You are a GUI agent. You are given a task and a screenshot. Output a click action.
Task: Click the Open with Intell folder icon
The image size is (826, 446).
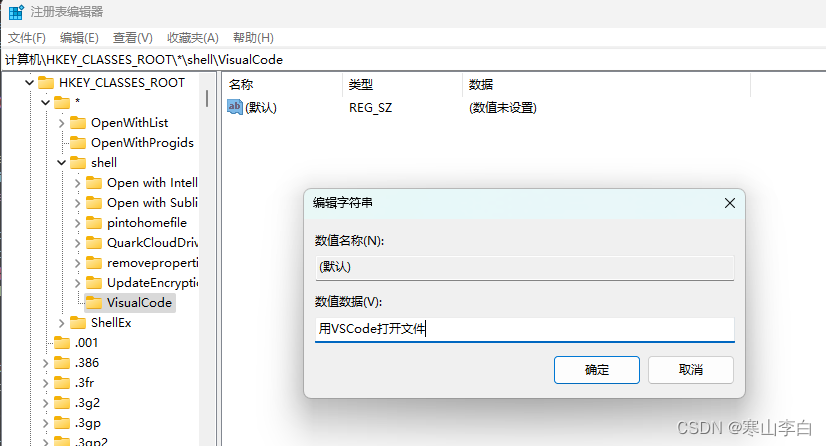94,183
